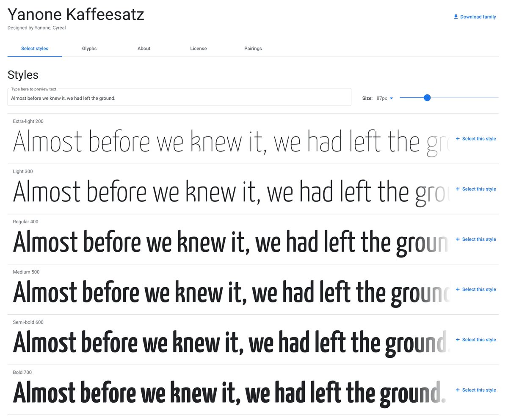Click the plus icon for Regular 400

(458, 239)
